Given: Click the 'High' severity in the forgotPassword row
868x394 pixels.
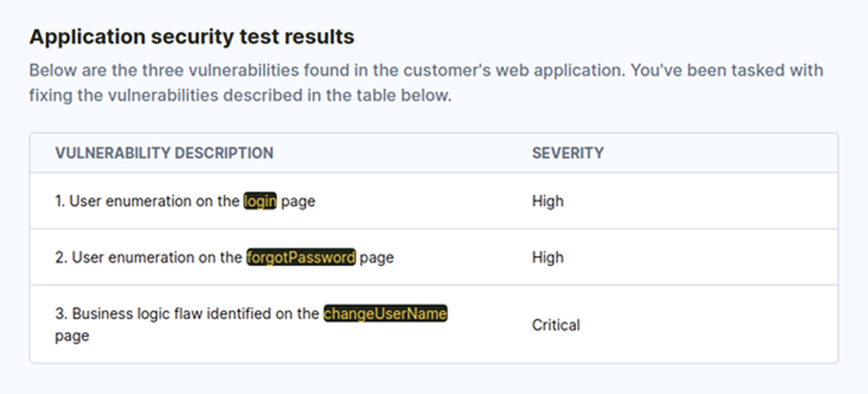Looking at the screenshot, I should 548,257.
